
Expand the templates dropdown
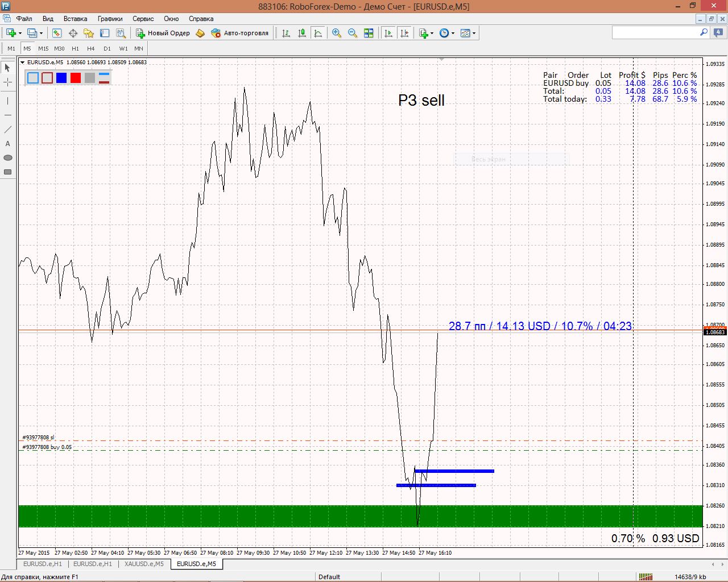click(469, 34)
